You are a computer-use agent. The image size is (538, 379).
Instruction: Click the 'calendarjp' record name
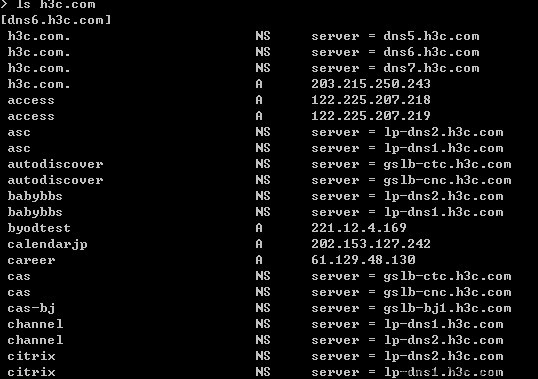[47, 245]
